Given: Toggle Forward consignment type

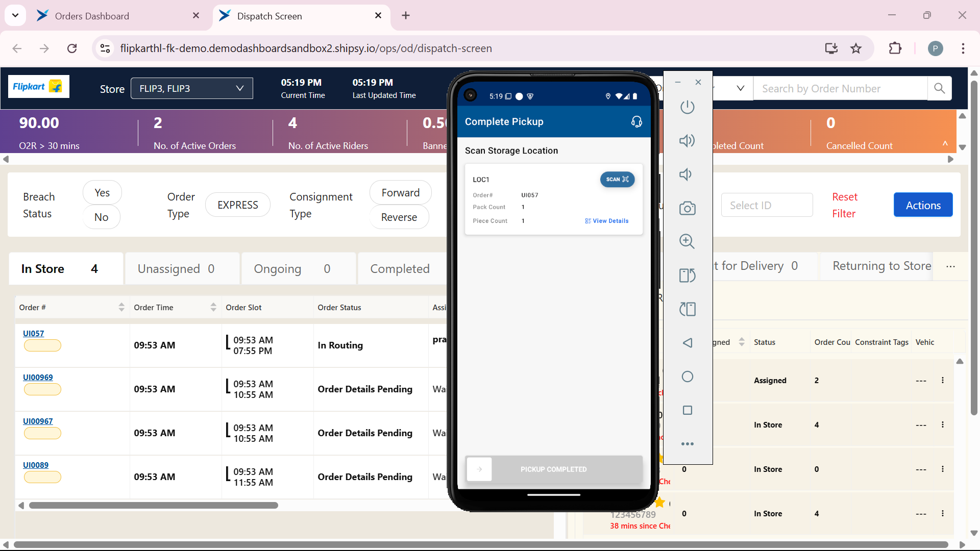Looking at the screenshot, I should coord(401,193).
